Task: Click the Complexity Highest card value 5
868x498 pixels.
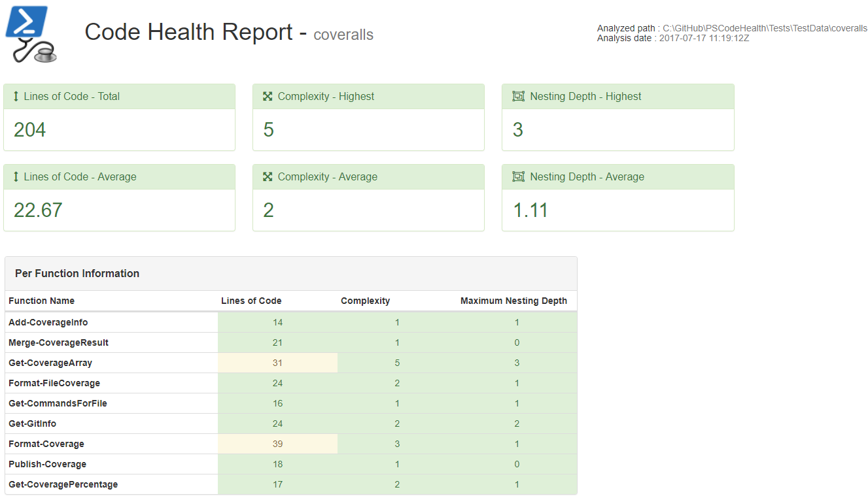Action: 269,129
